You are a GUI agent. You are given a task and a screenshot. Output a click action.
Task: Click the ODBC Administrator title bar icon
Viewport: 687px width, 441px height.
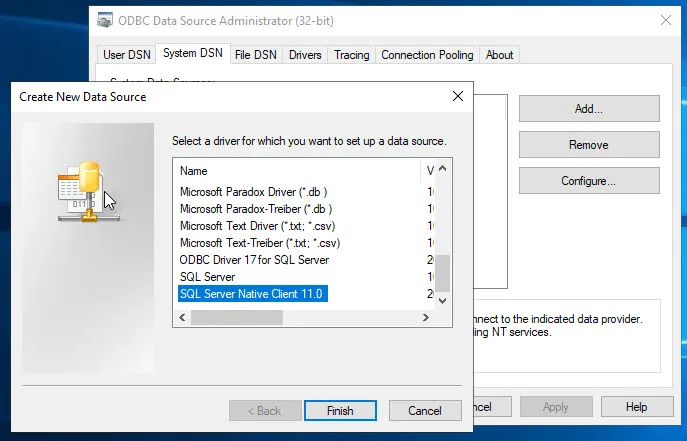pyautogui.click(x=104, y=19)
